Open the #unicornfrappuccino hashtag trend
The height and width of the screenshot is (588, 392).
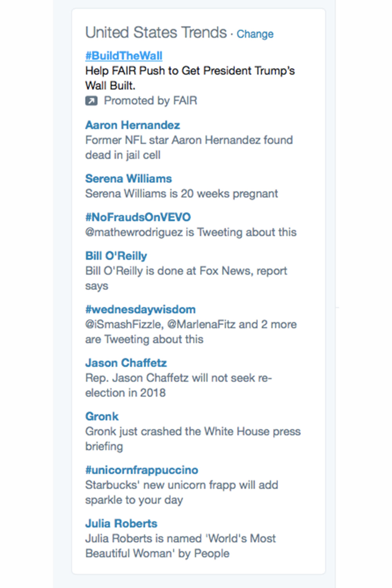tap(142, 470)
